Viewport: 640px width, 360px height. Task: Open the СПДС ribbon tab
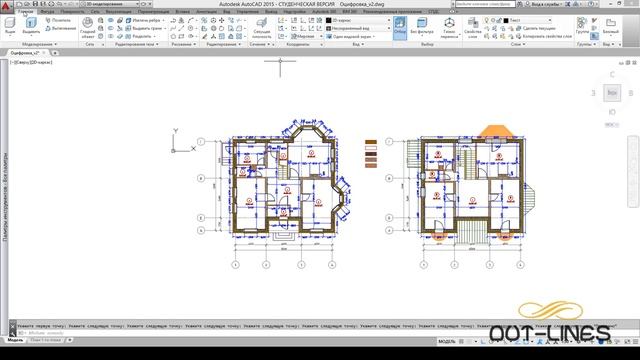pyautogui.click(x=433, y=11)
